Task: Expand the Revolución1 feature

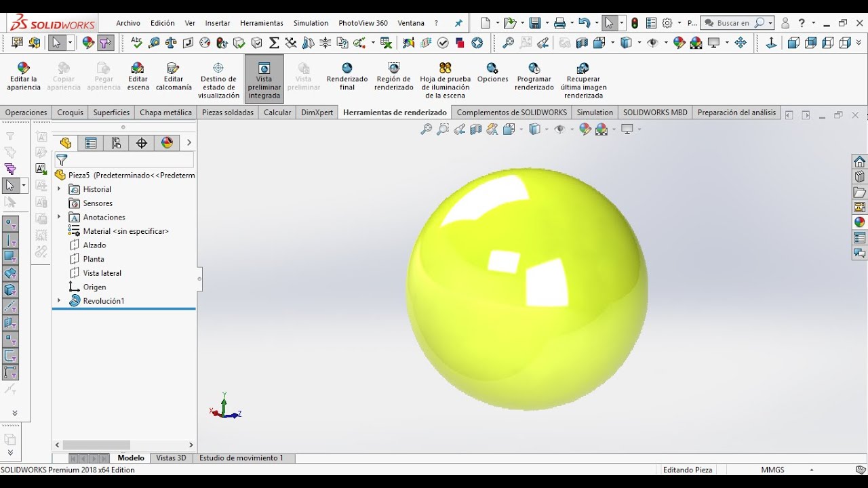Action: [x=59, y=301]
